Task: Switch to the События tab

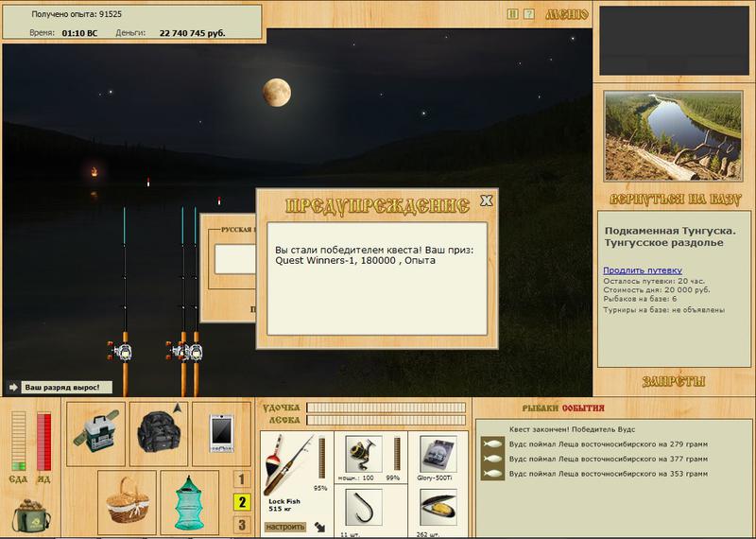Action: (583, 407)
